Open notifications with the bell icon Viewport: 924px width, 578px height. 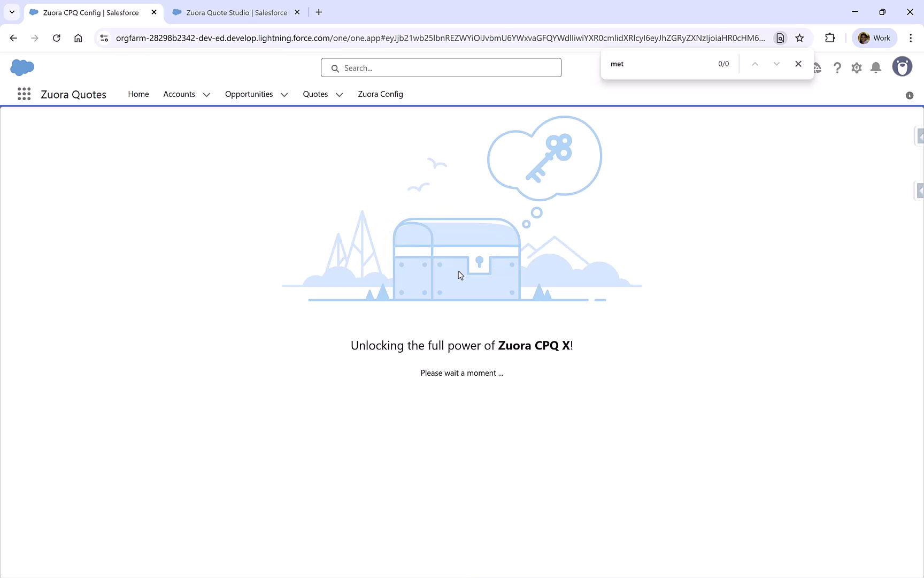[x=875, y=68]
